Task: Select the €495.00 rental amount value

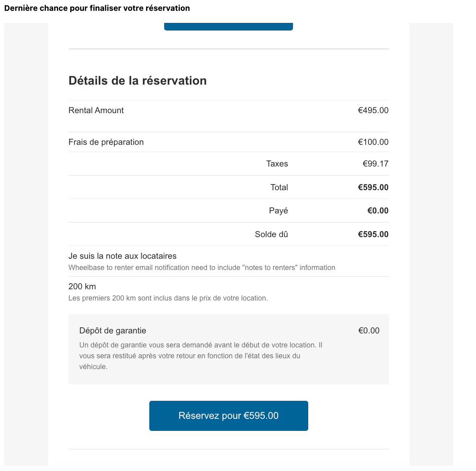Action: click(x=373, y=110)
